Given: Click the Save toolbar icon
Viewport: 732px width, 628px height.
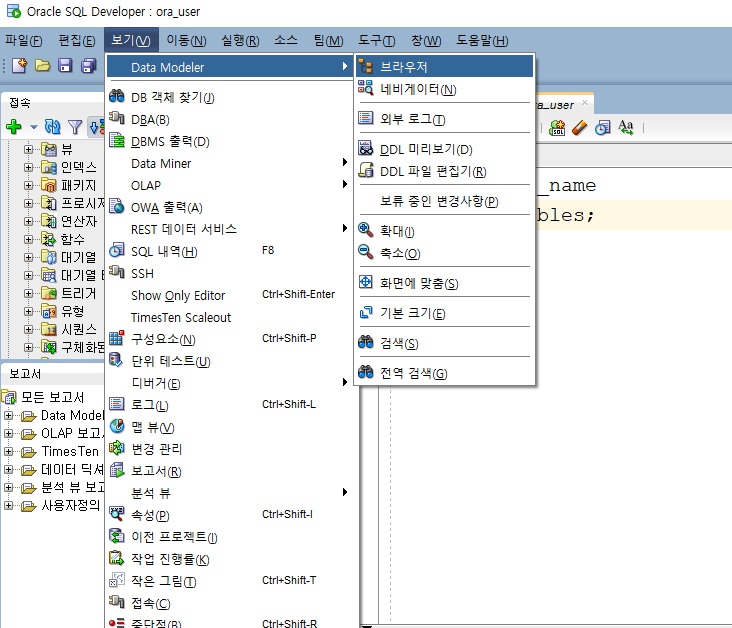Looking at the screenshot, I should 65,65.
